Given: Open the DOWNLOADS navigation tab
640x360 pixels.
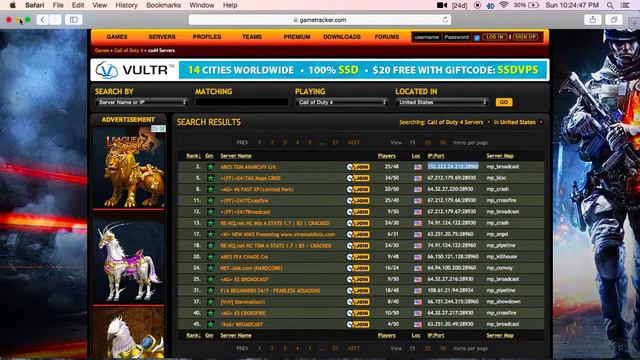Looking at the screenshot, I should pyautogui.click(x=342, y=37).
